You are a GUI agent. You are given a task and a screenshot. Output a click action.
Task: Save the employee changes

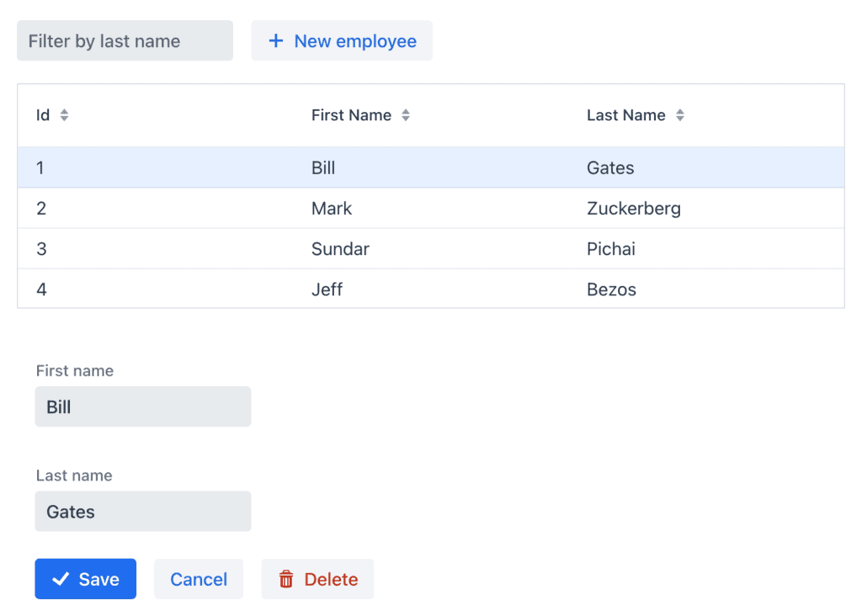pos(85,579)
